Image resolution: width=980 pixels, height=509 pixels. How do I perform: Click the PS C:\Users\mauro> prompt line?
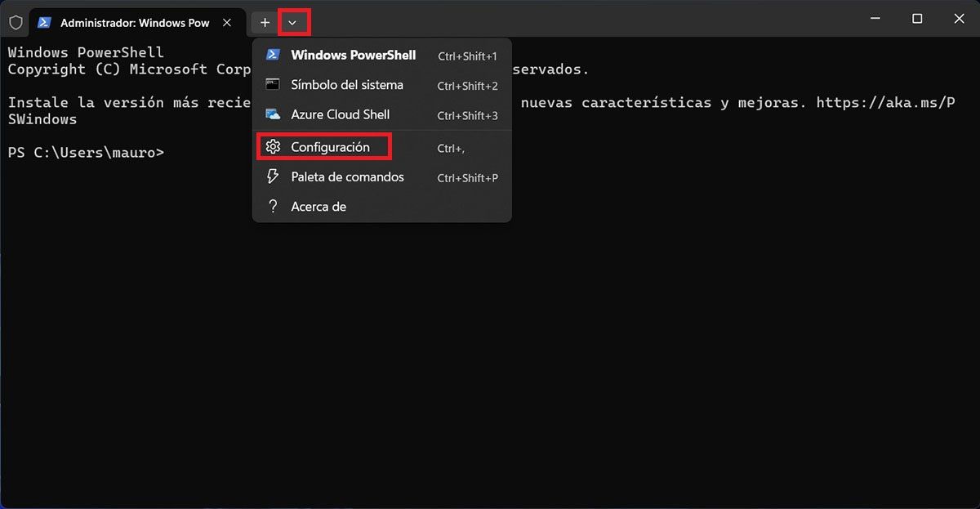[86, 153]
